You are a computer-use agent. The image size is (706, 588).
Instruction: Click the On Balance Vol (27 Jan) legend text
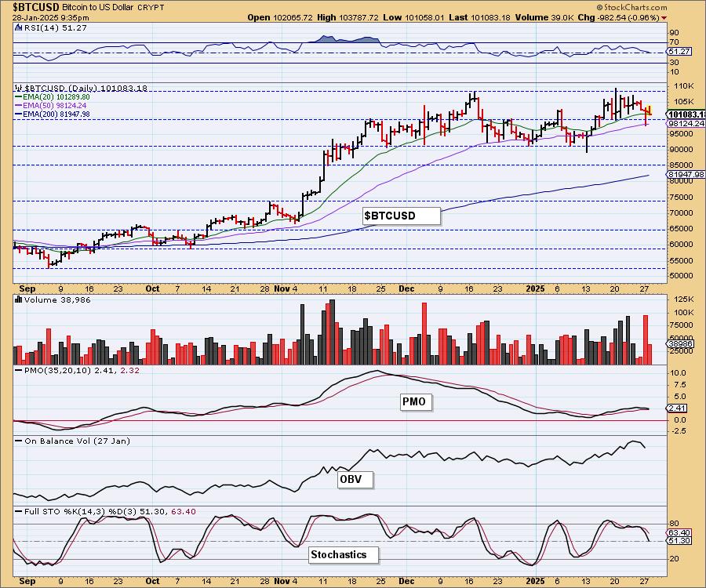[78, 441]
